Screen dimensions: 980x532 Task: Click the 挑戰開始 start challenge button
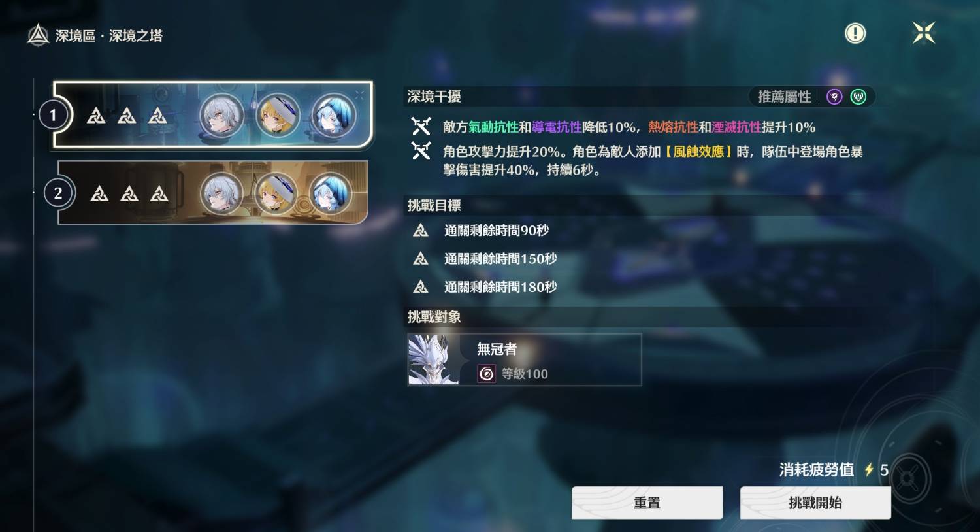(815, 503)
